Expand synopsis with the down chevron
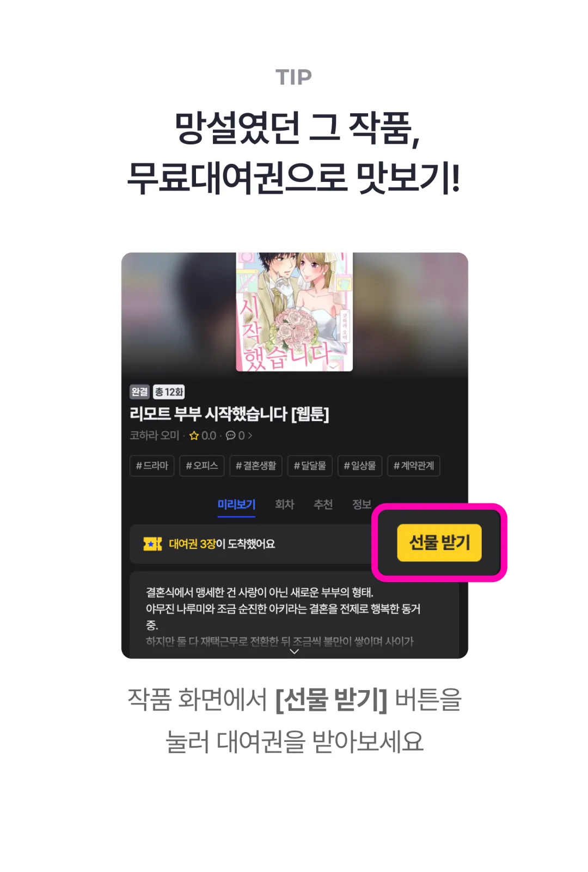The image size is (588, 872). point(295,651)
